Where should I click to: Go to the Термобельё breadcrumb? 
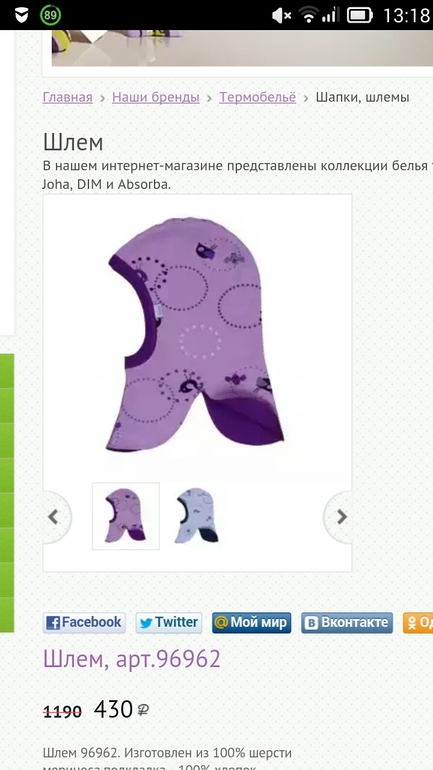[258, 97]
